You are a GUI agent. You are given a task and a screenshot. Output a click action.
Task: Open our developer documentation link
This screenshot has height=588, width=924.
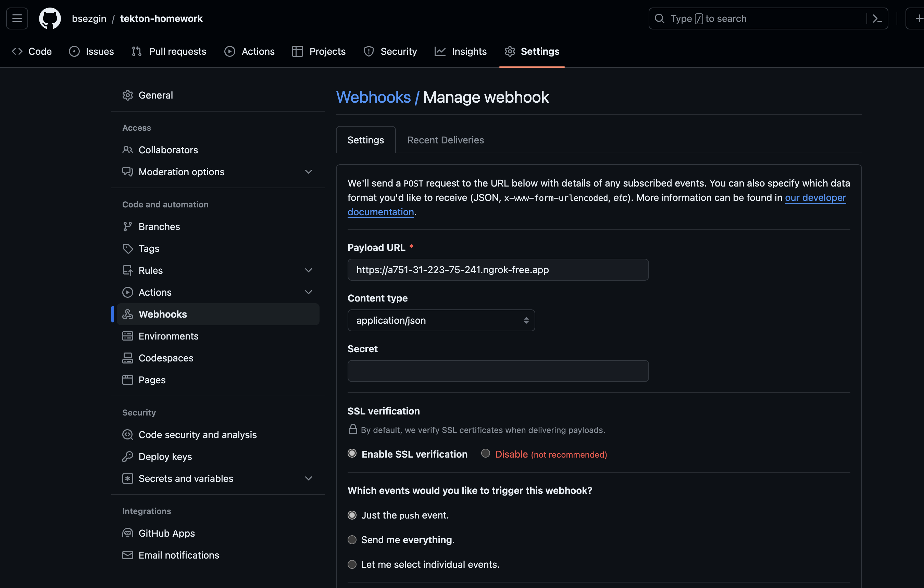pyautogui.click(x=815, y=197)
